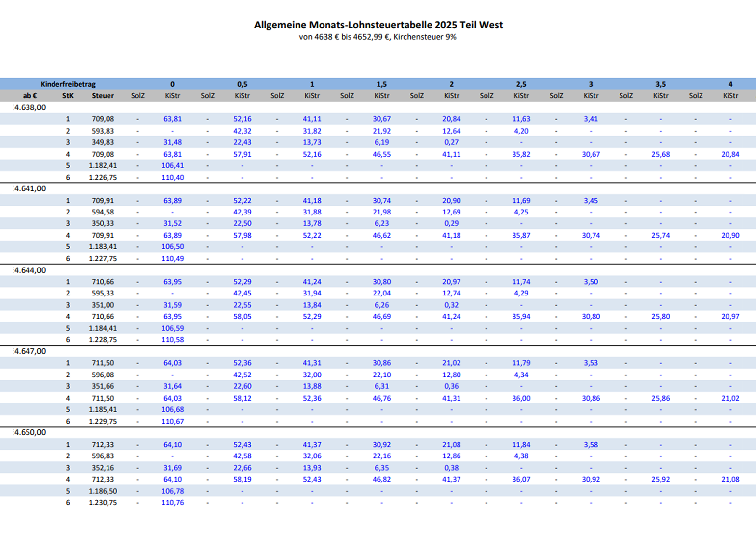Click the Kinderfreibetrag header '0,5'

click(x=242, y=84)
